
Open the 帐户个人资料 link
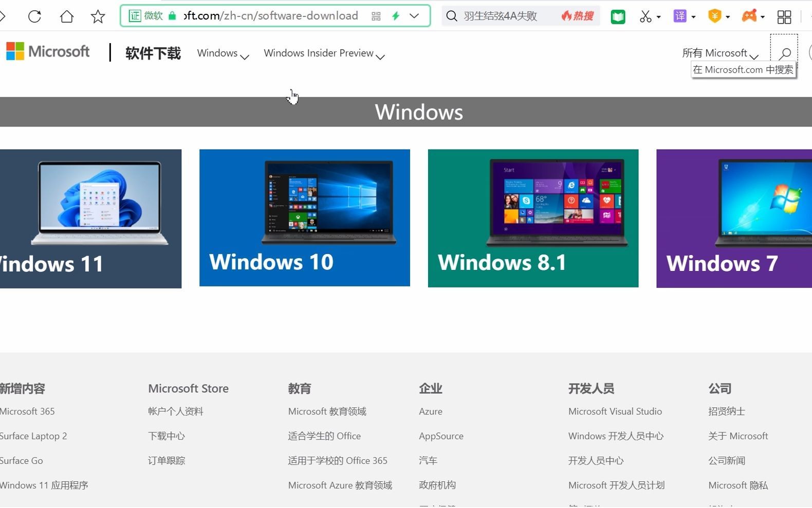(x=176, y=411)
